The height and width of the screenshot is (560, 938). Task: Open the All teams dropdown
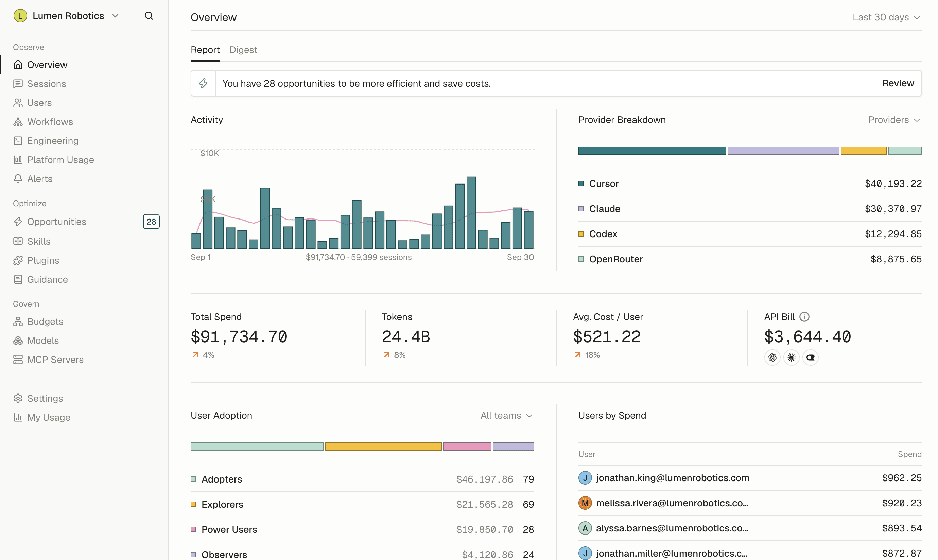click(x=507, y=416)
